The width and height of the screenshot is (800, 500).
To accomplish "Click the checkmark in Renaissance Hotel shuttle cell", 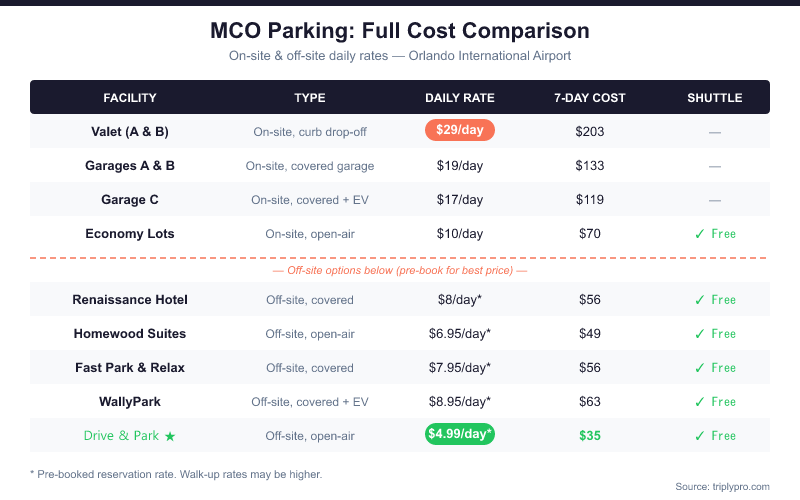I will [699, 299].
